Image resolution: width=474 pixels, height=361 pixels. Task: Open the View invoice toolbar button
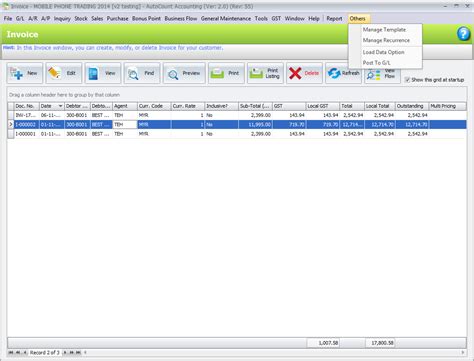(103, 73)
